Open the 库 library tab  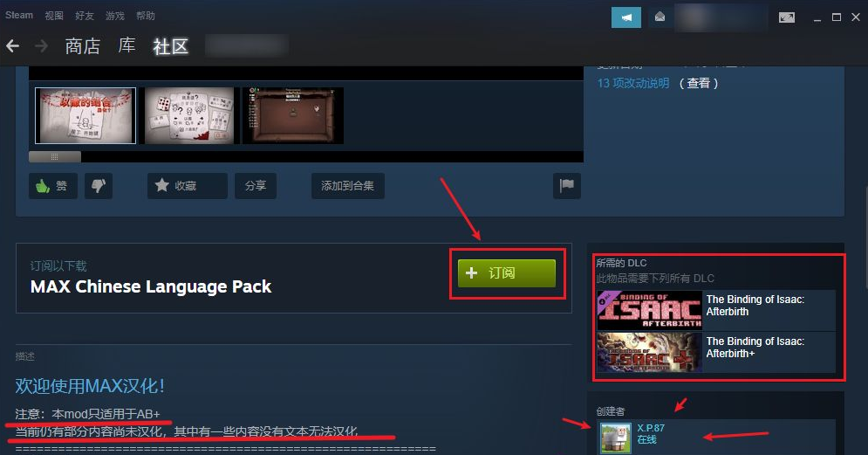coord(126,45)
